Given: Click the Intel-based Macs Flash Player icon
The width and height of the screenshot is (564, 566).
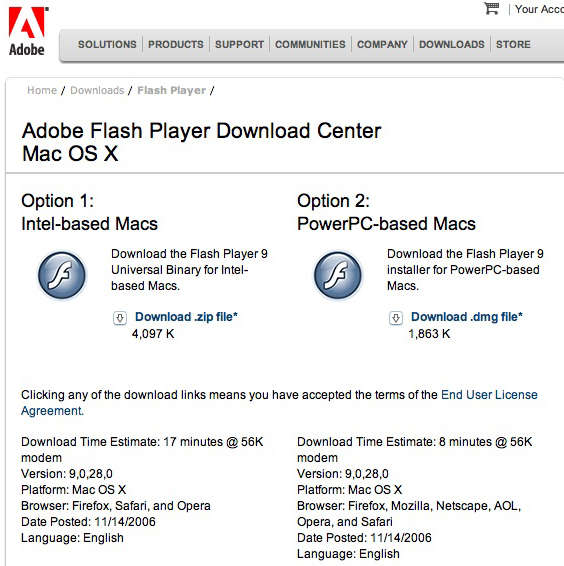Looking at the screenshot, I should pos(62,275).
